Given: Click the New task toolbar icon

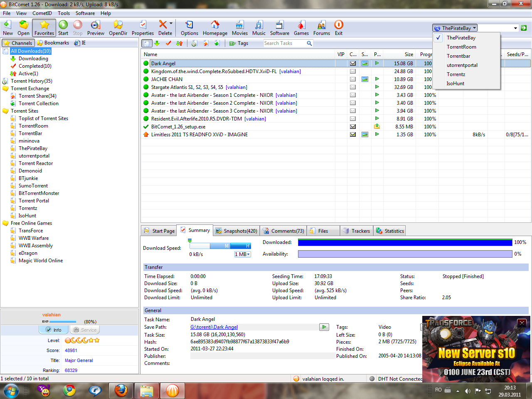Looking at the screenshot, I should [x=7, y=28].
